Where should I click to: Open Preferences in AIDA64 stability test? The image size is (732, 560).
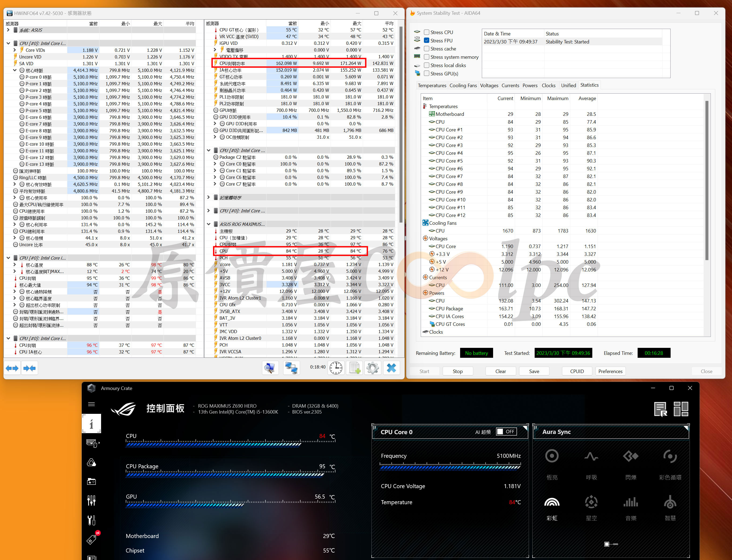coord(610,371)
